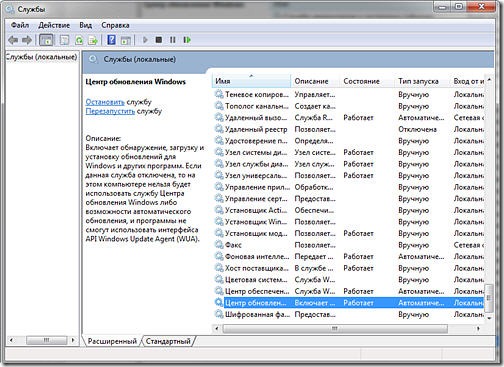Click services list scroll-right arrow
The width and height of the screenshot is (504, 367).
pyautogui.click(x=478, y=329)
